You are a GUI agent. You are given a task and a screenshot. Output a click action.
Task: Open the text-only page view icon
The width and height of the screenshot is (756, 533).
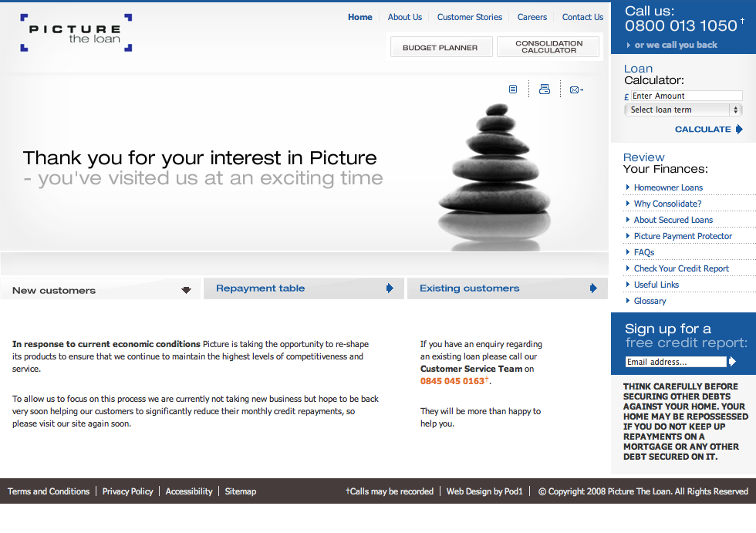pos(513,89)
